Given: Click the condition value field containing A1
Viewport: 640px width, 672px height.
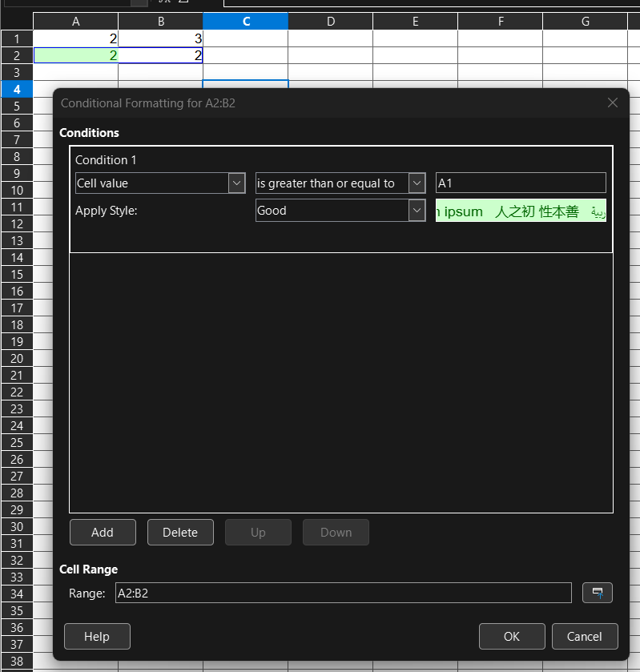Looking at the screenshot, I should click(x=521, y=183).
